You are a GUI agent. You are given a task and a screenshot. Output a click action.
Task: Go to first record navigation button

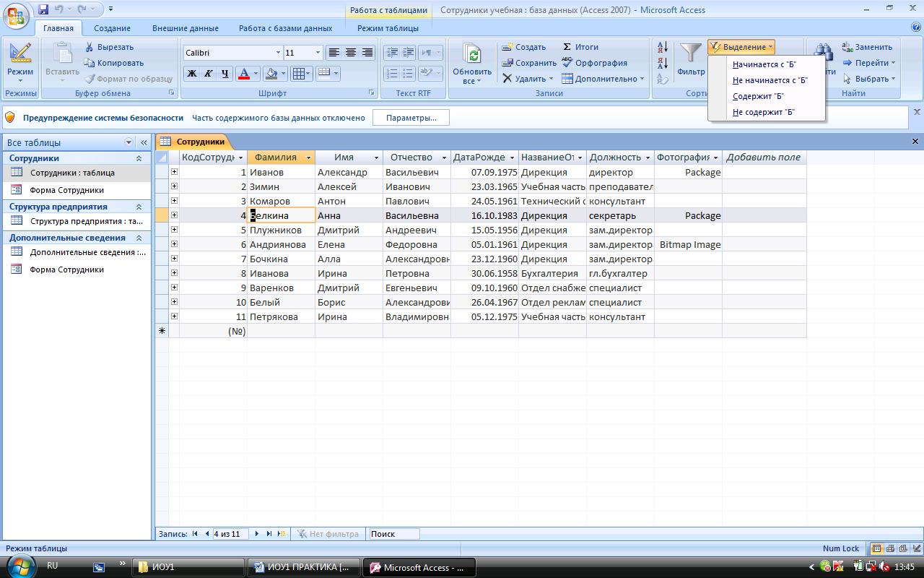[194, 534]
